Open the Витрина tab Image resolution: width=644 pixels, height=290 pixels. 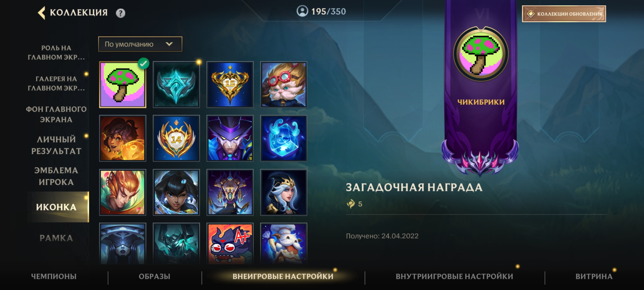pos(594,276)
